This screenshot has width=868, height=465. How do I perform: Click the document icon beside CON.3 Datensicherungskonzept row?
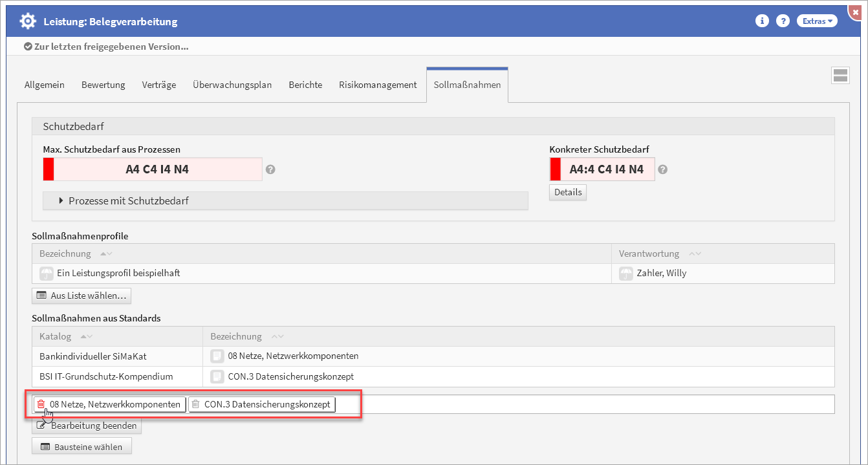(217, 376)
